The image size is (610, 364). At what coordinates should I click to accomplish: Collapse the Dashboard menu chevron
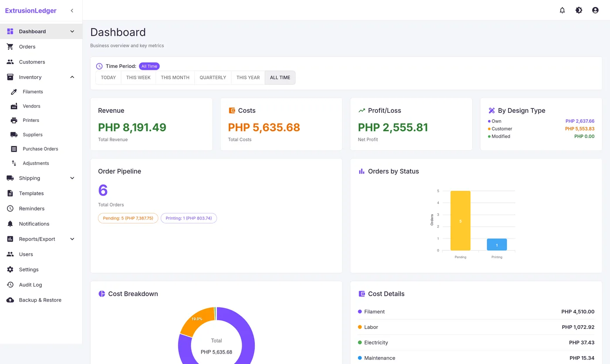[72, 31]
